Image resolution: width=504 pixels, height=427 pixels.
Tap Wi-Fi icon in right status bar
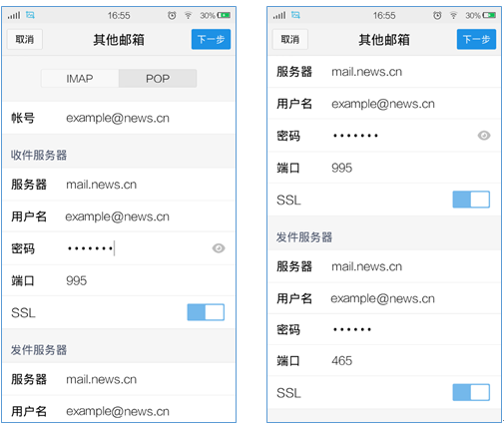click(453, 15)
